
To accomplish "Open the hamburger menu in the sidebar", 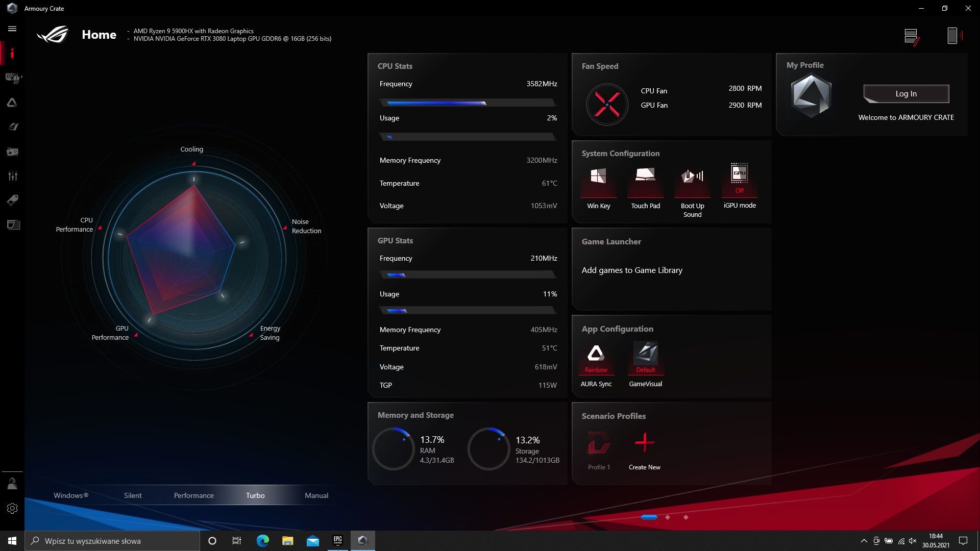I will (12, 29).
